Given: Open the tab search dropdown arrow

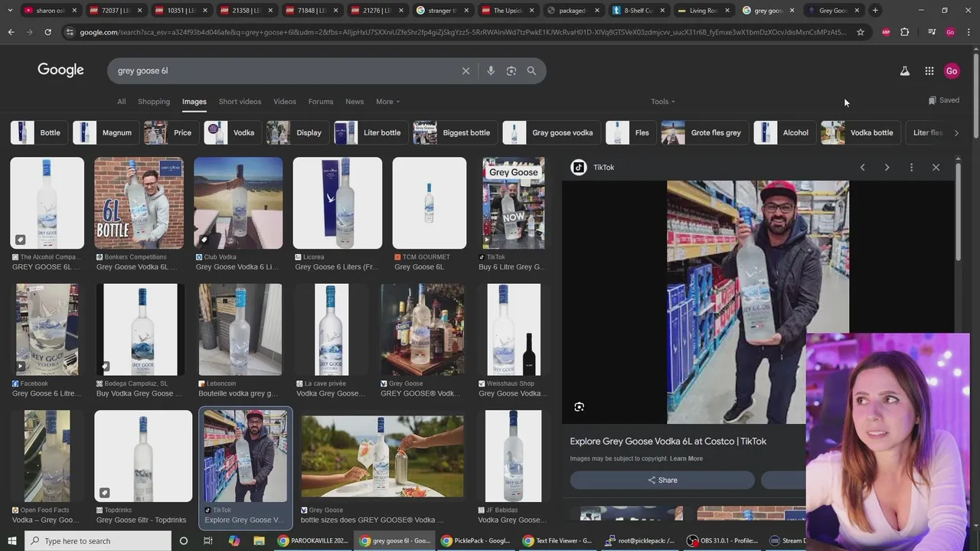Looking at the screenshot, I should 9,11.
